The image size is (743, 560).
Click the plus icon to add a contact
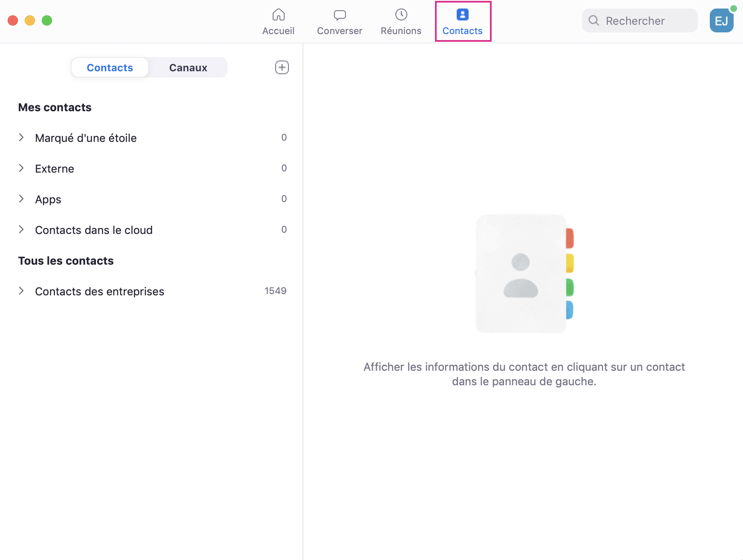(282, 67)
